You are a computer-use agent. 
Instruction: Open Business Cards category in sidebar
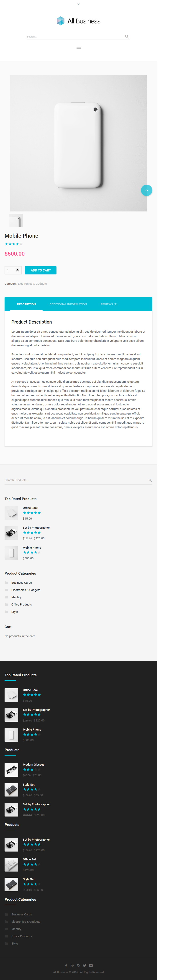[22, 583]
